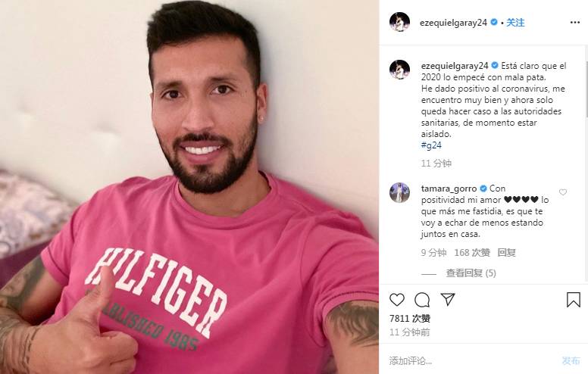
Task: Follow the account using the 关注 button
Action: pyautogui.click(x=515, y=23)
